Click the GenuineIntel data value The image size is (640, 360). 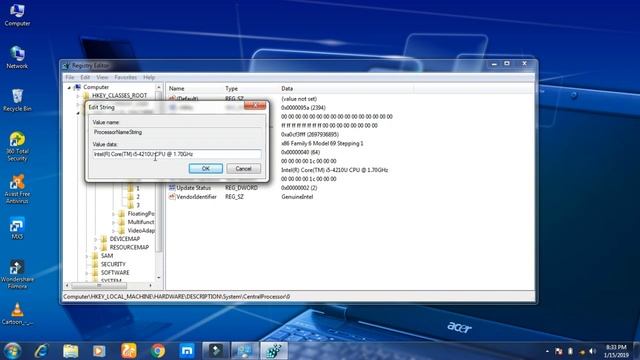[297, 197]
